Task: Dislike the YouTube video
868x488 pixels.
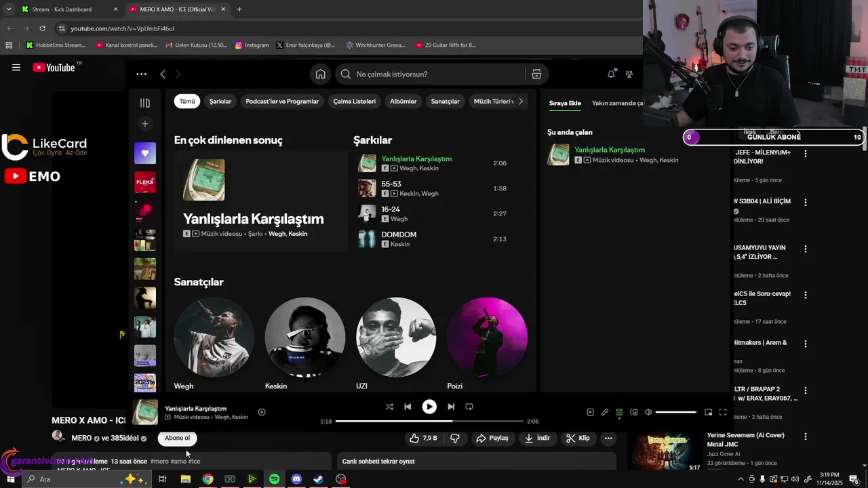Action: click(x=455, y=438)
